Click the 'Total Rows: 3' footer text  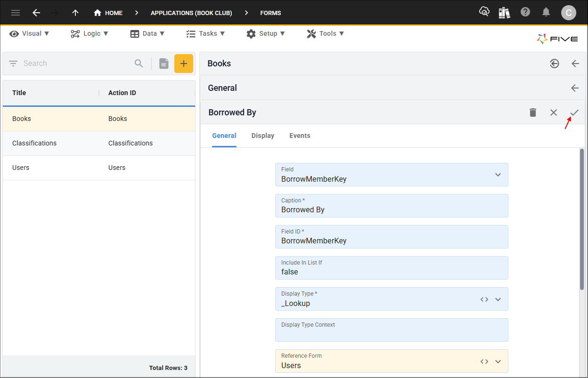(x=168, y=368)
